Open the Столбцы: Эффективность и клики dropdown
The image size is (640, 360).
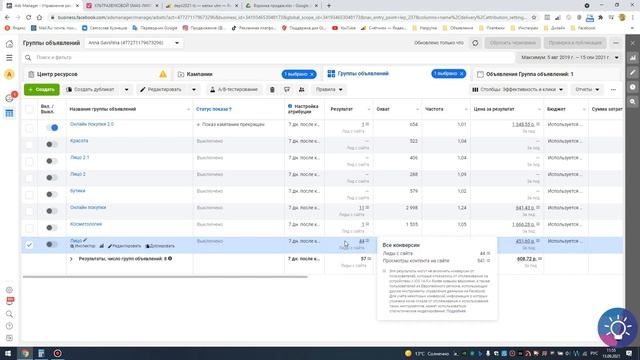click(x=518, y=89)
